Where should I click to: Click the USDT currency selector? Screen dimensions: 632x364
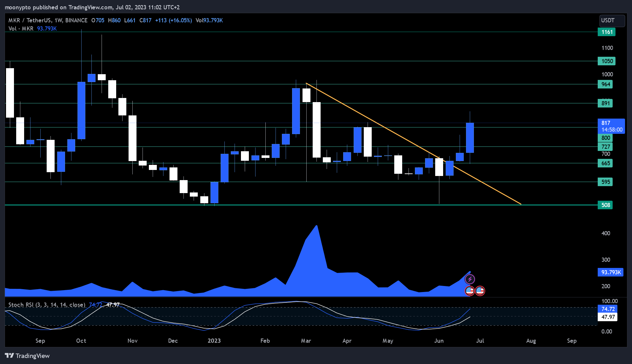(x=612, y=21)
